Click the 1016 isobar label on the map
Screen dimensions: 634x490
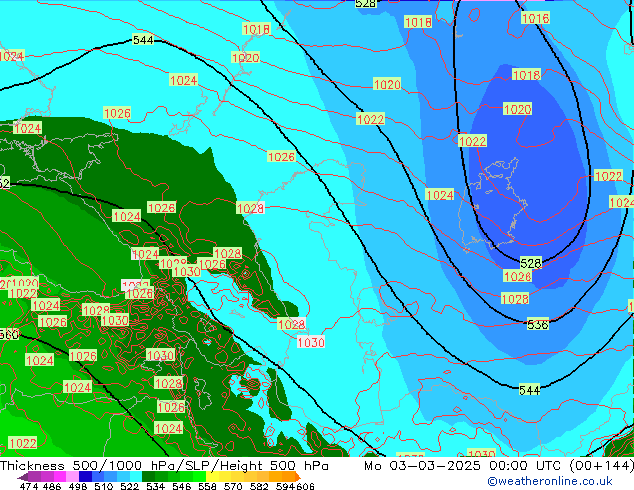tap(535, 18)
